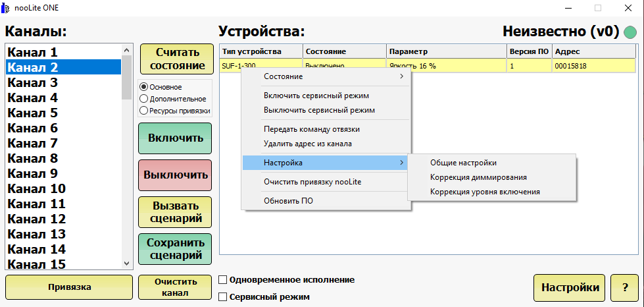The height and width of the screenshot is (307, 644).
Task: Select Канал 8 in channel list
Action: [64, 158]
